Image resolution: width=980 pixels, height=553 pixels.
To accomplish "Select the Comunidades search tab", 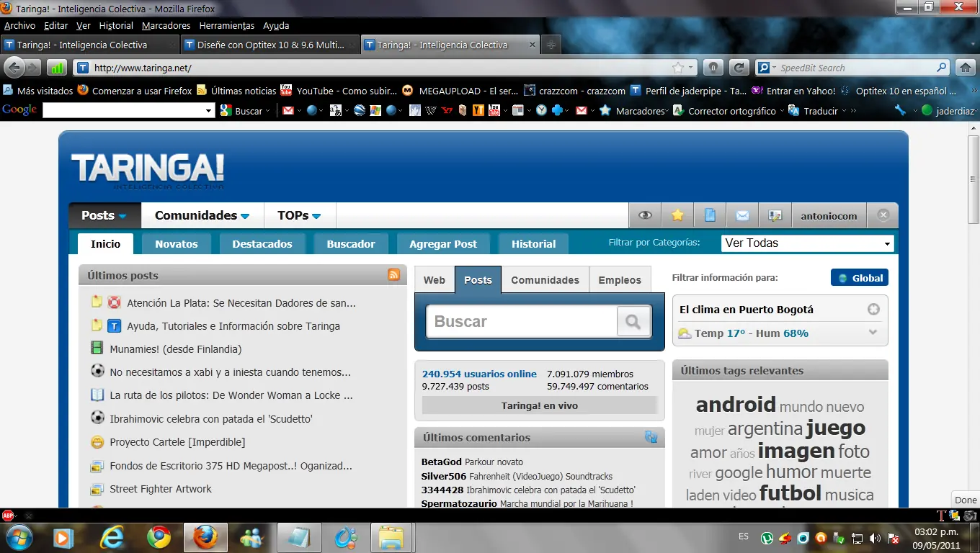I will 545,280.
